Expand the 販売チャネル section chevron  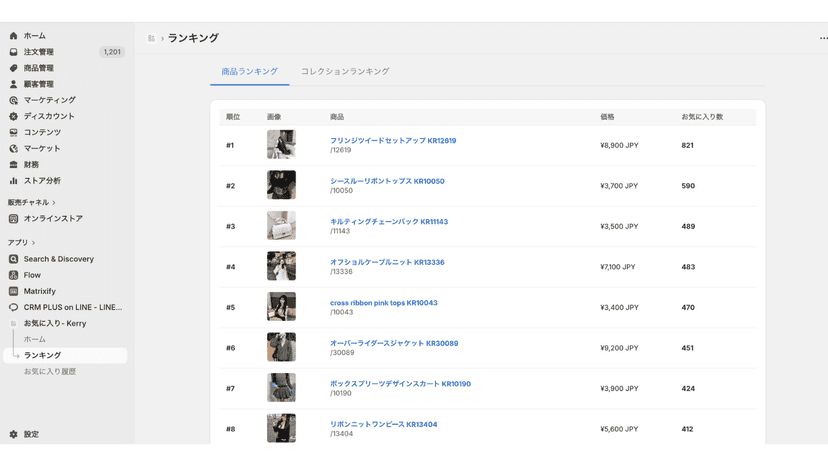54,203
